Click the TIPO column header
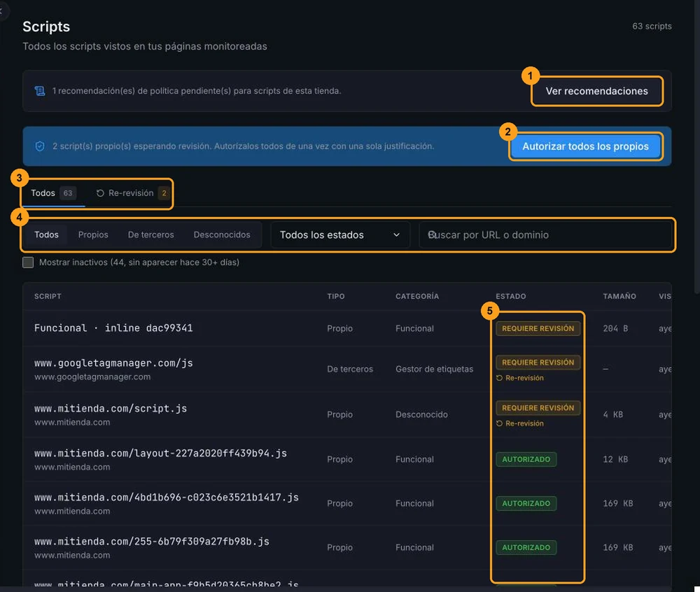 (336, 296)
